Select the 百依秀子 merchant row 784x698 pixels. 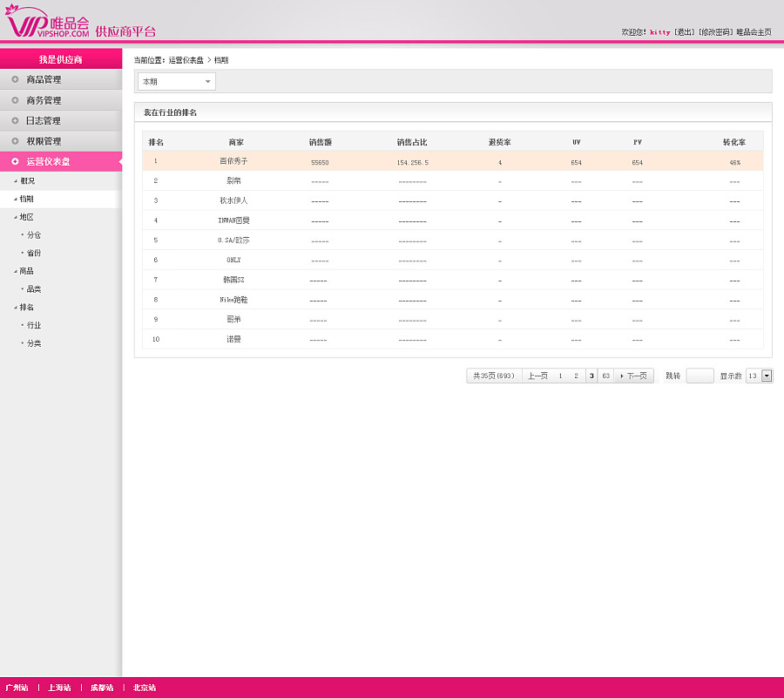click(x=452, y=161)
